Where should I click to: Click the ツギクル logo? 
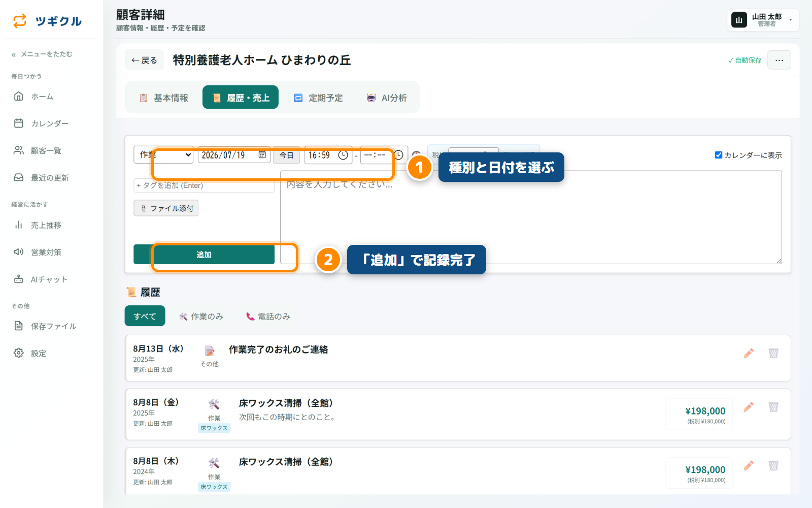tap(47, 21)
